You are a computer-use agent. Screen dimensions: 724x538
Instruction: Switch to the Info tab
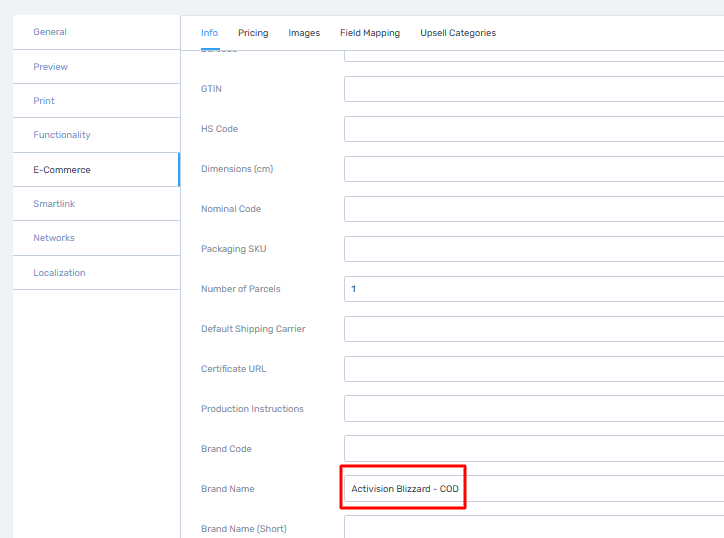click(209, 33)
